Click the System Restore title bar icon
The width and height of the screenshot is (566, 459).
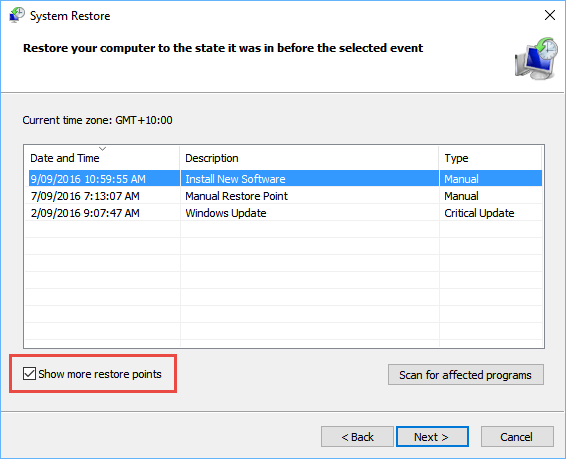[x=17, y=15]
